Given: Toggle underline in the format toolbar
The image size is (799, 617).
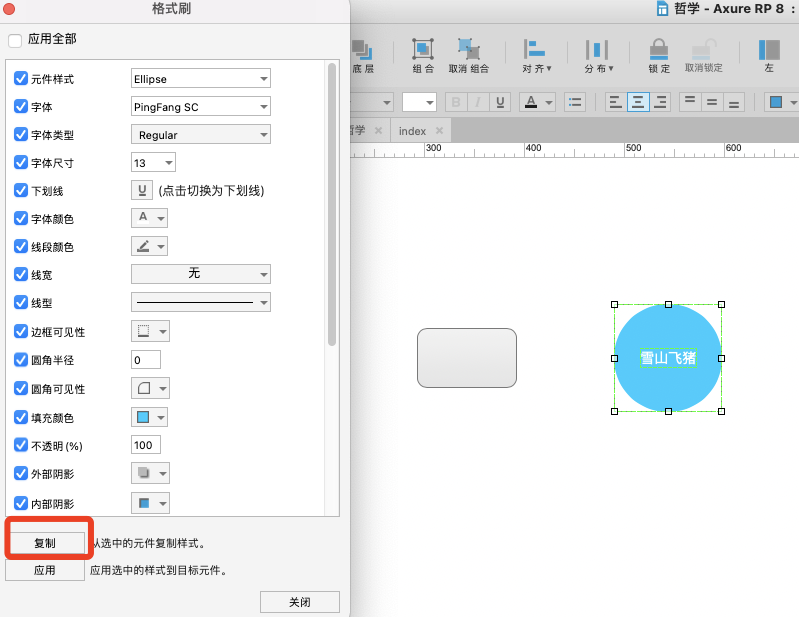Looking at the screenshot, I should [x=500, y=102].
